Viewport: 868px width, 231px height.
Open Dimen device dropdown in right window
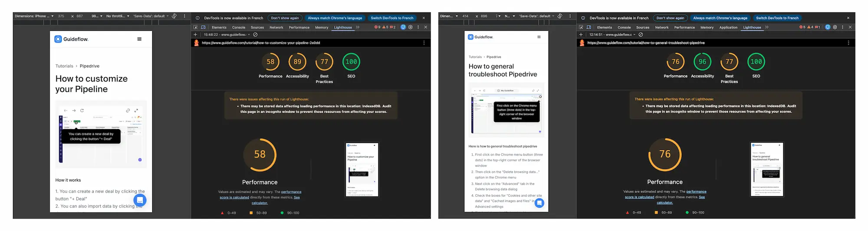click(x=449, y=16)
